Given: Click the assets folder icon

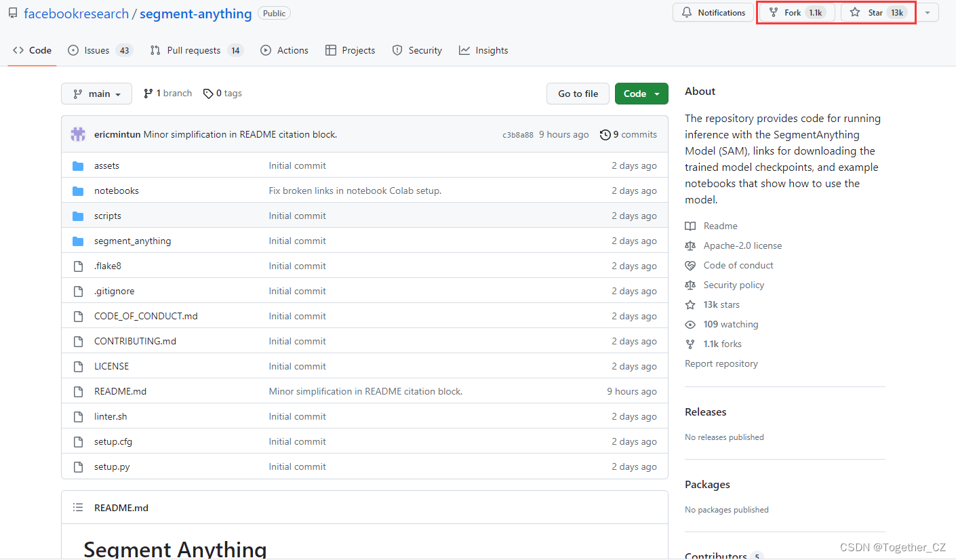Looking at the screenshot, I should (78, 165).
